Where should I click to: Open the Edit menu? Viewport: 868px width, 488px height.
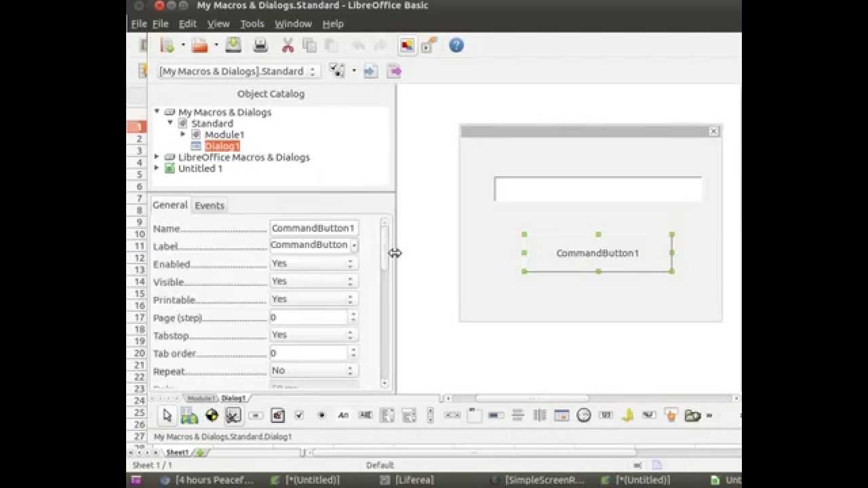pos(188,24)
